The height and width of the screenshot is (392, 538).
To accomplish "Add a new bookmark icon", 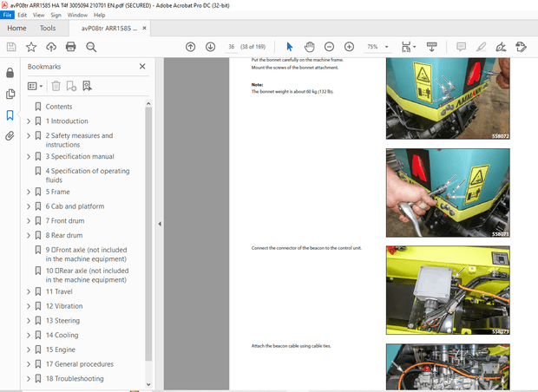I will 71,86.
